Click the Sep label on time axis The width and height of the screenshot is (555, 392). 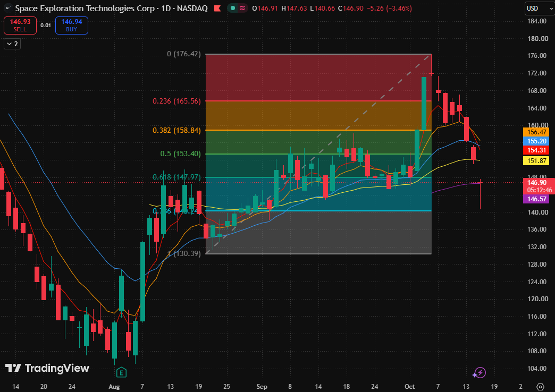coord(262,387)
